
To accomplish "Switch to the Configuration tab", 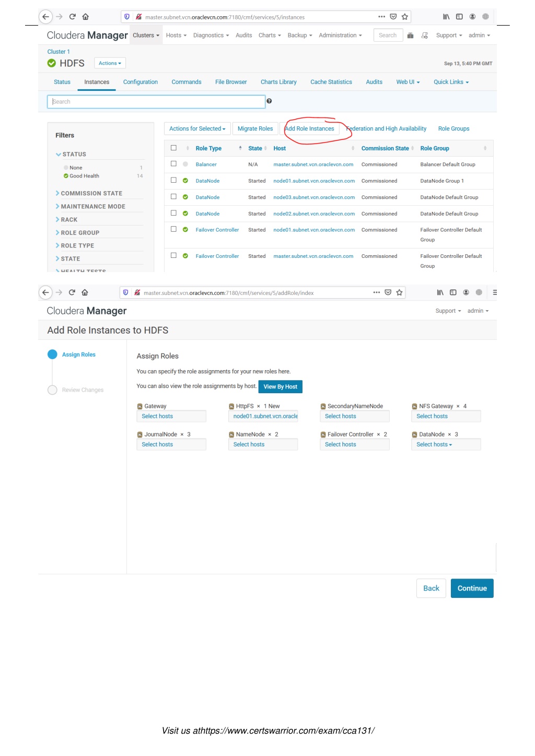I will point(141,82).
